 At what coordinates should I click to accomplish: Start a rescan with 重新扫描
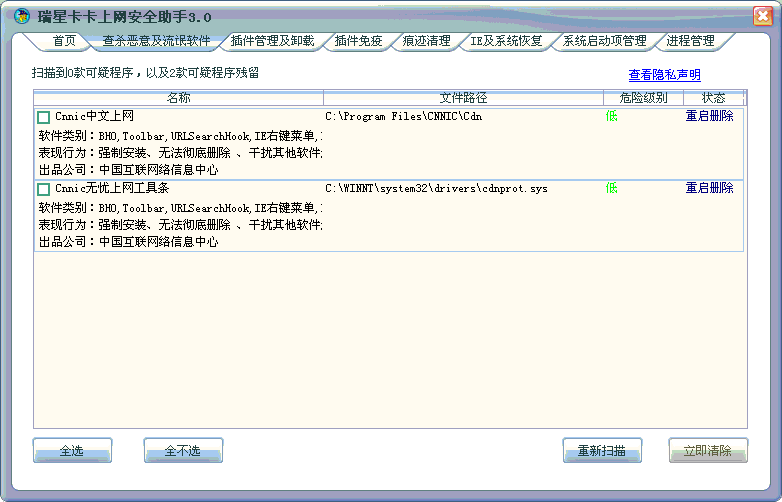pos(602,451)
